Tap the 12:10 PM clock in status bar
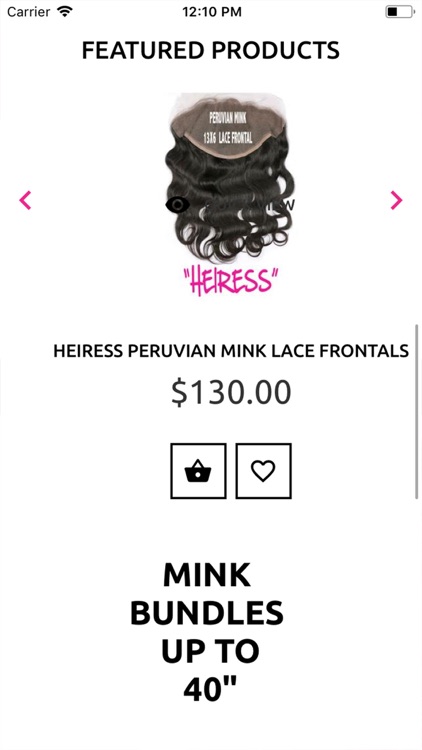This screenshot has height=750, width=422. 211,12
